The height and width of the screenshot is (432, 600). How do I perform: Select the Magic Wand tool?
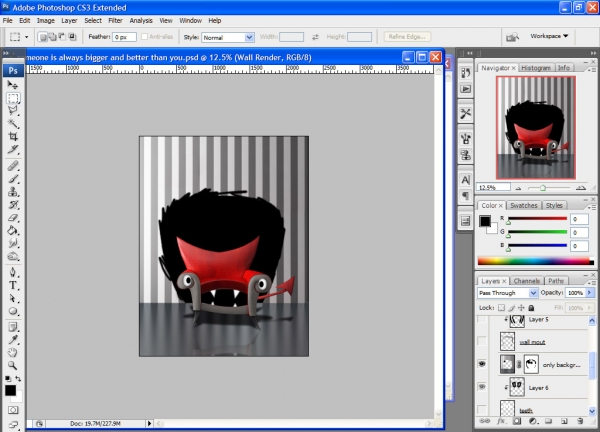point(13,124)
